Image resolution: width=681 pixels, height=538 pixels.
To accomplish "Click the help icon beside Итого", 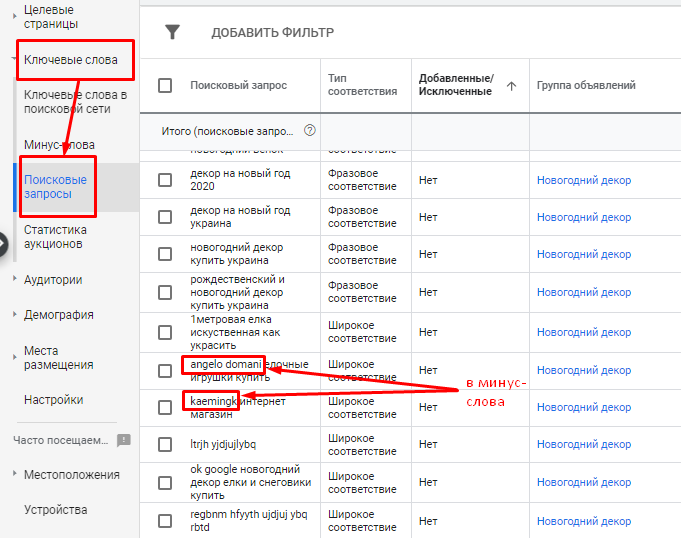I will (x=309, y=130).
